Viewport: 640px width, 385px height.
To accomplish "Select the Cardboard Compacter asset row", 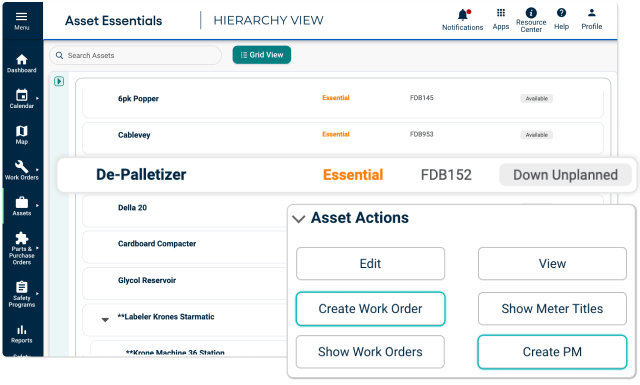I will (184, 247).
